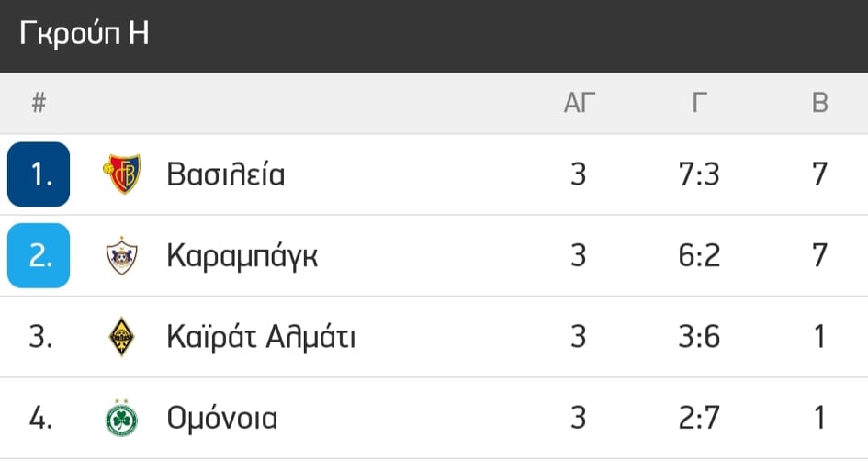The height and width of the screenshot is (471, 868).
Task: Click the Γκρουπ H header title
Action: click(x=85, y=33)
